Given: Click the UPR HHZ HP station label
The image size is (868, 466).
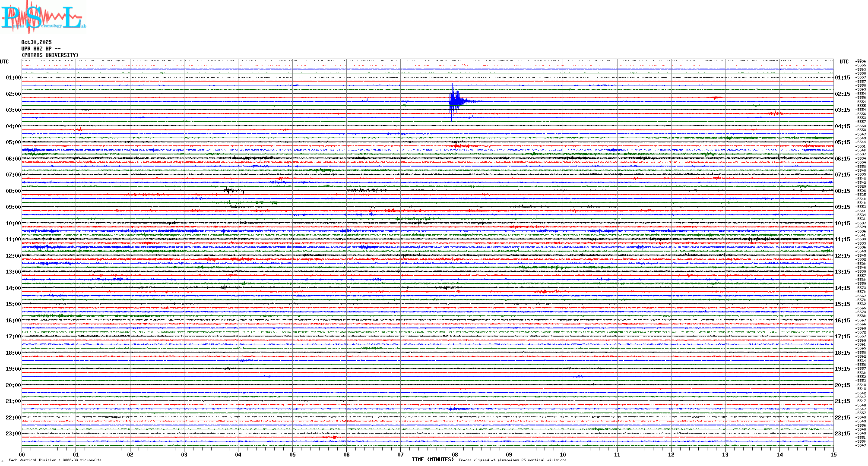Looking at the screenshot, I should coord(41,49).
